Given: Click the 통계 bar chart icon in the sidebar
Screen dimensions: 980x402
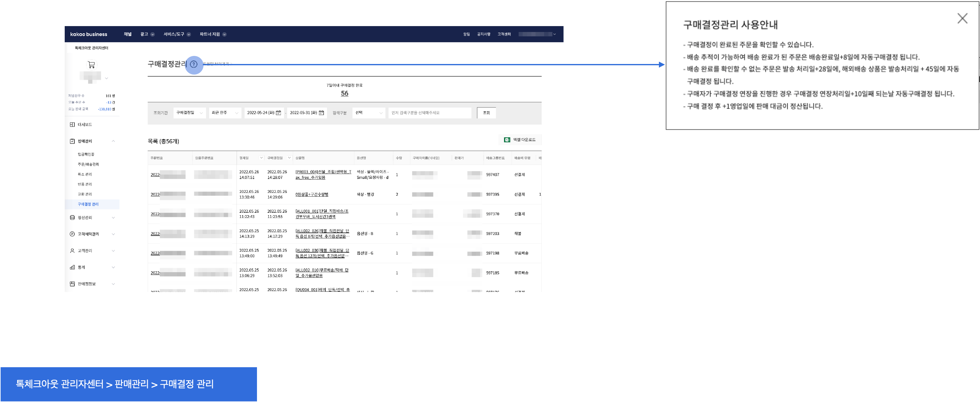Looking at the screenshot, I should 72,267.
